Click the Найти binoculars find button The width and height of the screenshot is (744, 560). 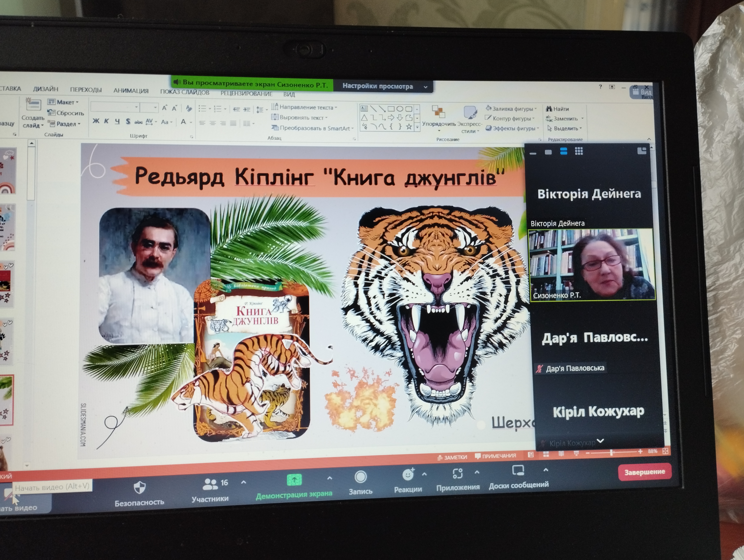pos(557,109)
